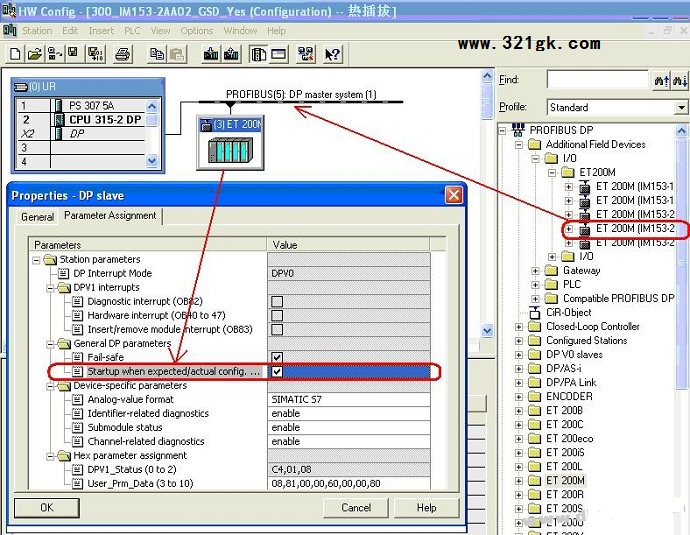The width and height of the screenshot is (690, 535).
Task: Collapse Hex parameter assignment node
Action: tap(51, 457)
